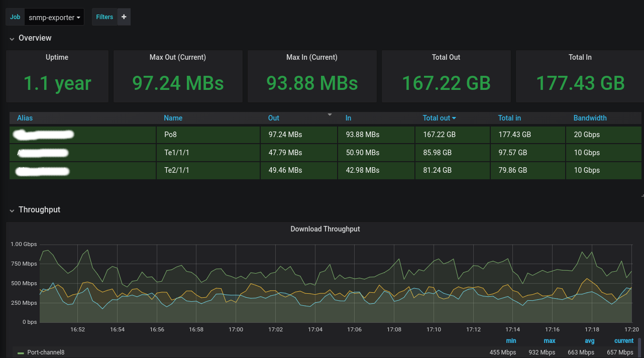Sort the table by Total in column

[x=509, y=118]
